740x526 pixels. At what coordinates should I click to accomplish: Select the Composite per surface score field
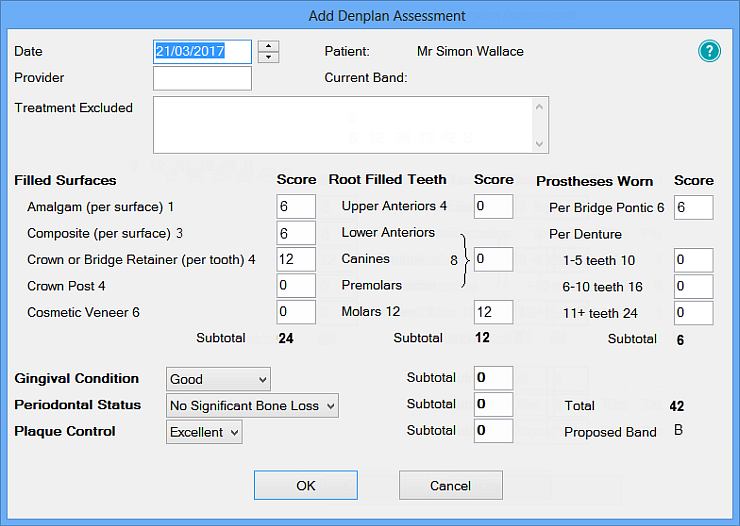tap(296, 233)
